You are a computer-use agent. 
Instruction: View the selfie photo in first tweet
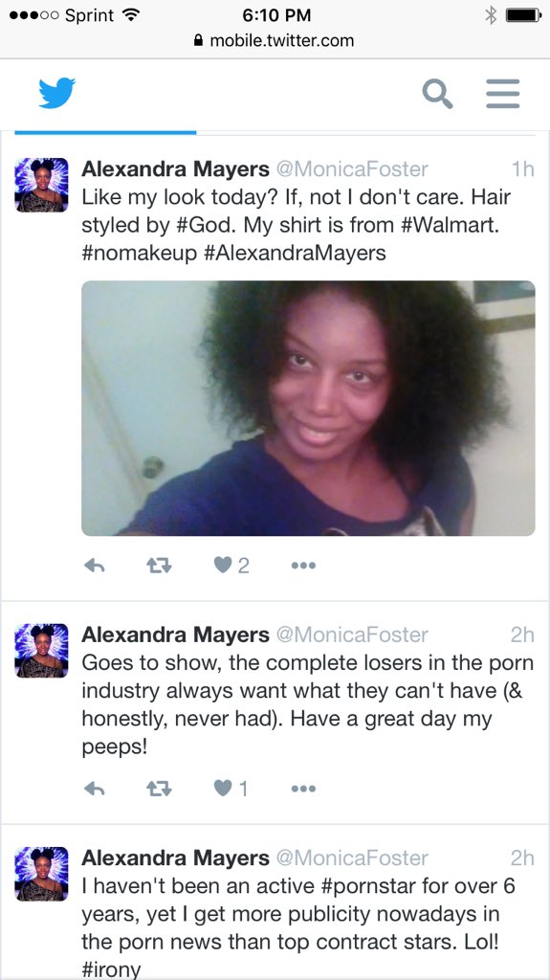tap(308, 408)
